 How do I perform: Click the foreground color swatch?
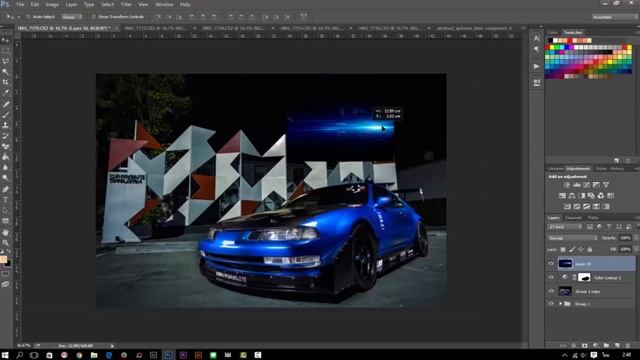(3, 259)
